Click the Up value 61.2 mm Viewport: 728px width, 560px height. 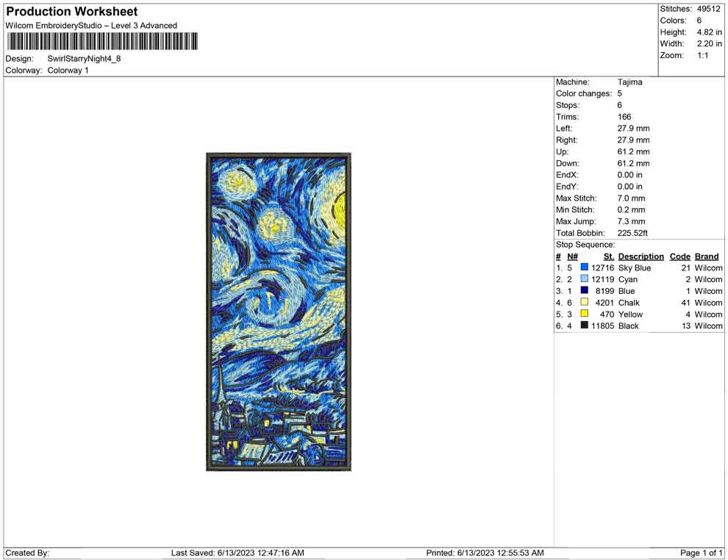[x=633, y=151]
